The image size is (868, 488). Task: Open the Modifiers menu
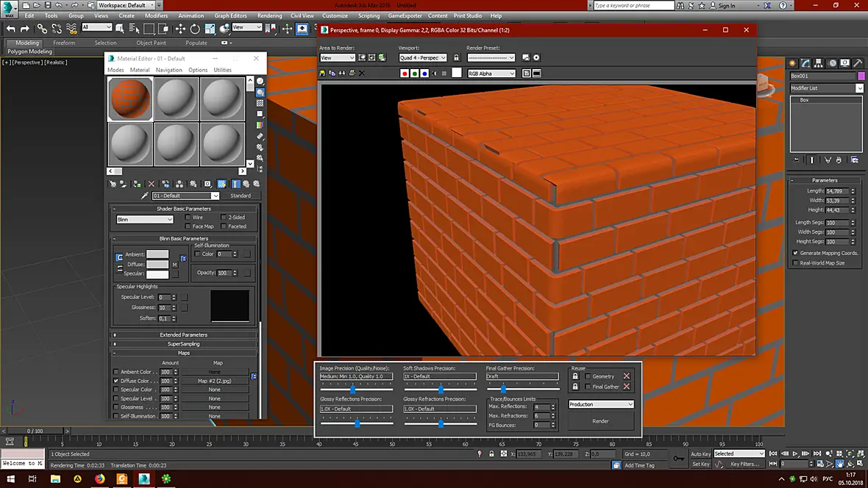[156, 15]
